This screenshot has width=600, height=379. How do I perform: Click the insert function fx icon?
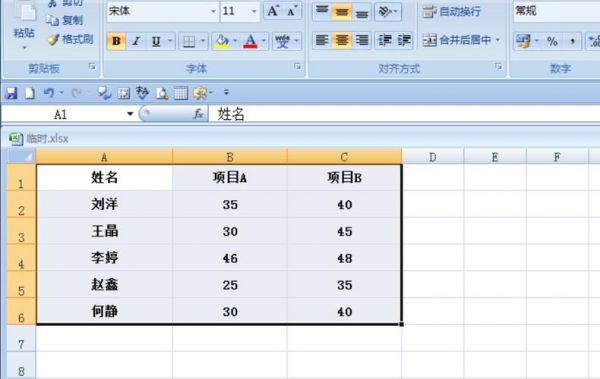pyautogui.click(x=198, y=114)
